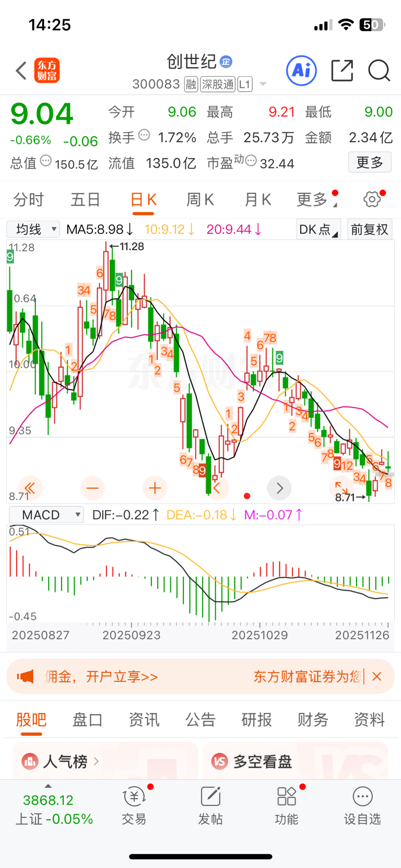Switch to the 盘口 tab

click(x=87, y=719)
